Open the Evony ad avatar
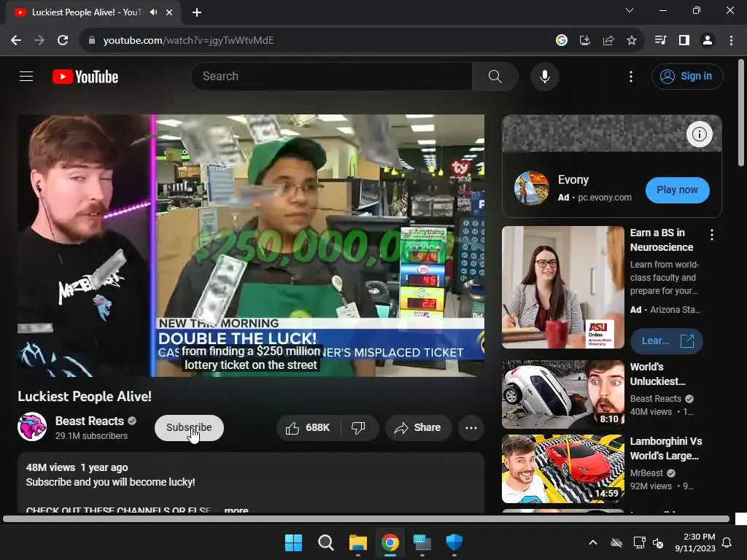This screenshot has width=747, height=560. tap(531, 187)
